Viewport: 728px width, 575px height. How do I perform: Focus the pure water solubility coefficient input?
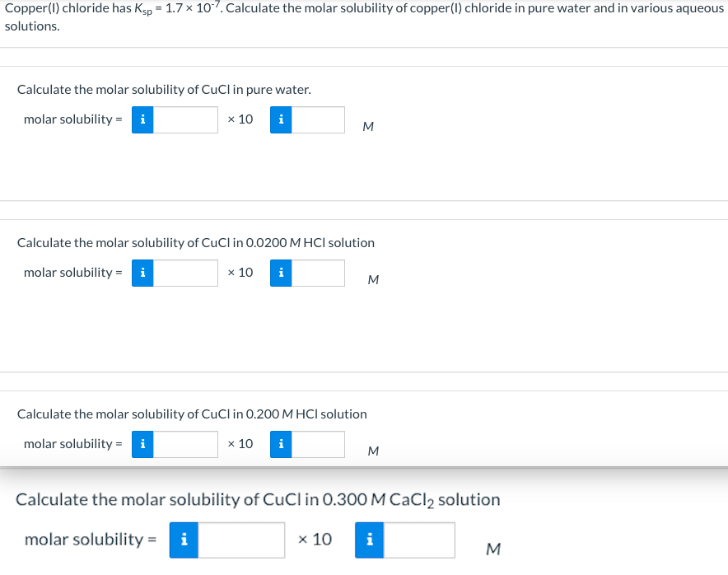coord(186,119)
